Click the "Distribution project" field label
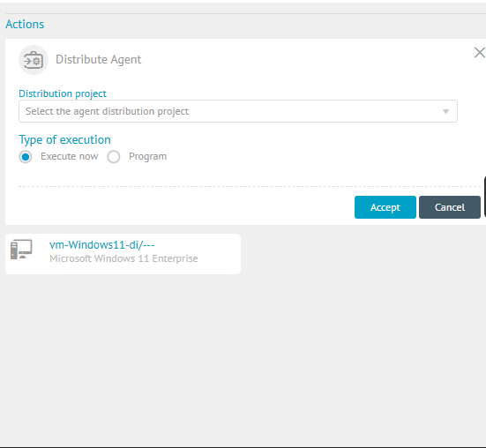The width and height of the screenshot is (486, 448). click(x=63, y=93)
